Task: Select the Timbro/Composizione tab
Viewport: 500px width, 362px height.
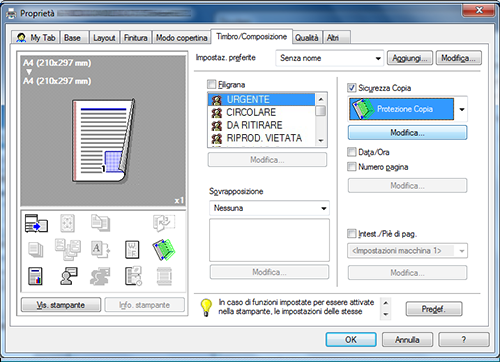Action: [252, 36]
